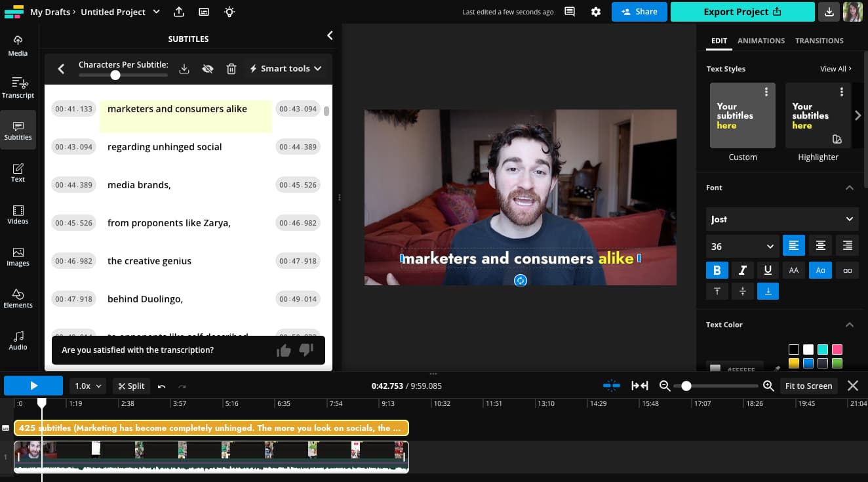Screen dimensions: 868x482
Task: Toggle bold formatting
Action: tap(717, 270)
